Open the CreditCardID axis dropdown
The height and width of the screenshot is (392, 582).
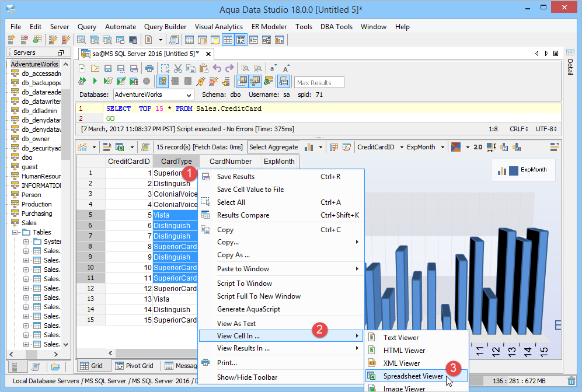[402, 148]
